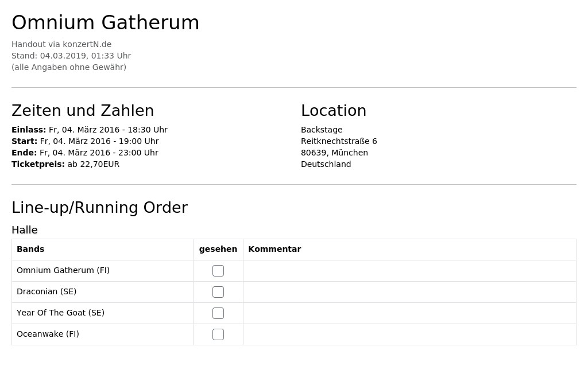Click the Ticketpreis ab 22,70EUR line

pos(65,164)
